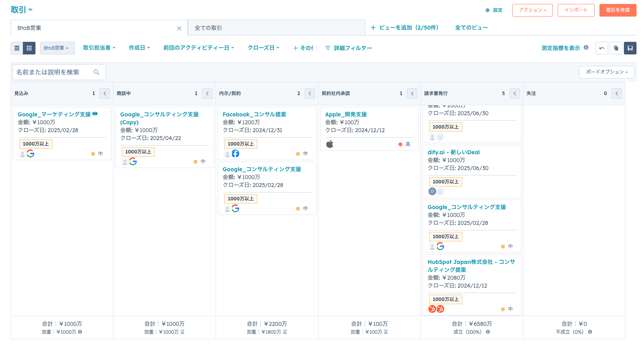Close the BtoB営業 view tab
The image size is (644, 344).
click(179, 28)
